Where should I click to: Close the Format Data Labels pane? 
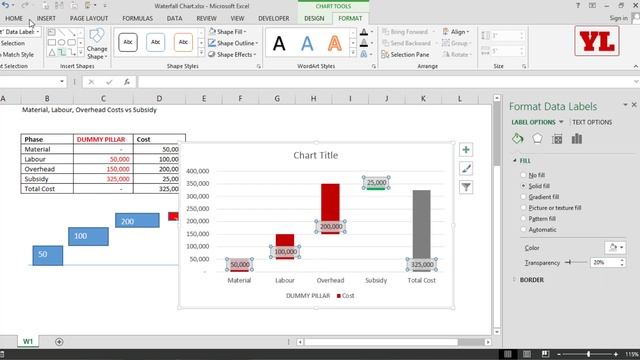tap(634, 105)
